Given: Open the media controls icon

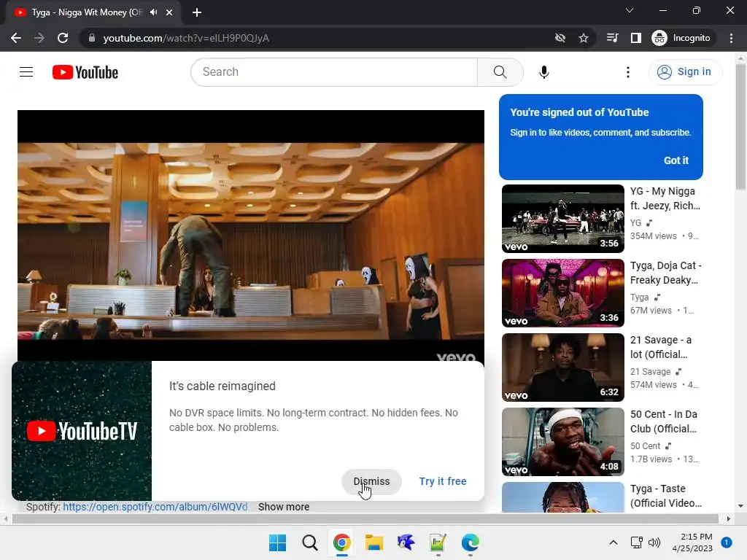Looking at the screenshot, I should point(613,38).
